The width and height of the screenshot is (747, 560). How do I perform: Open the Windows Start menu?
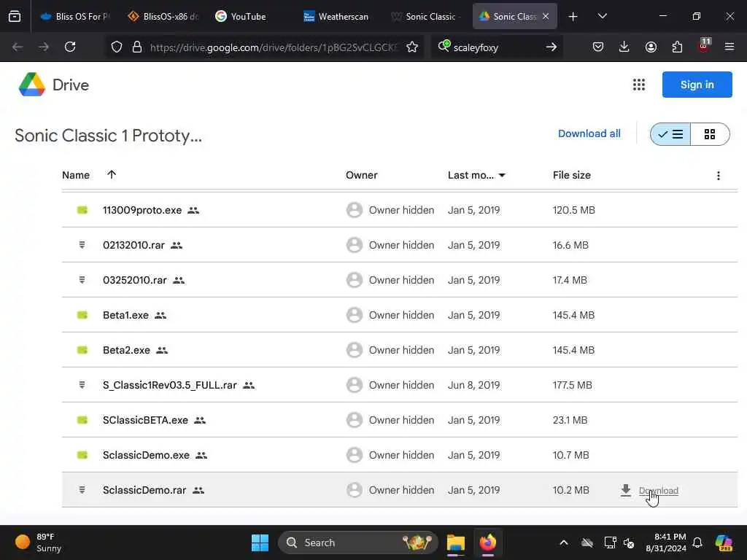point(260,542)
